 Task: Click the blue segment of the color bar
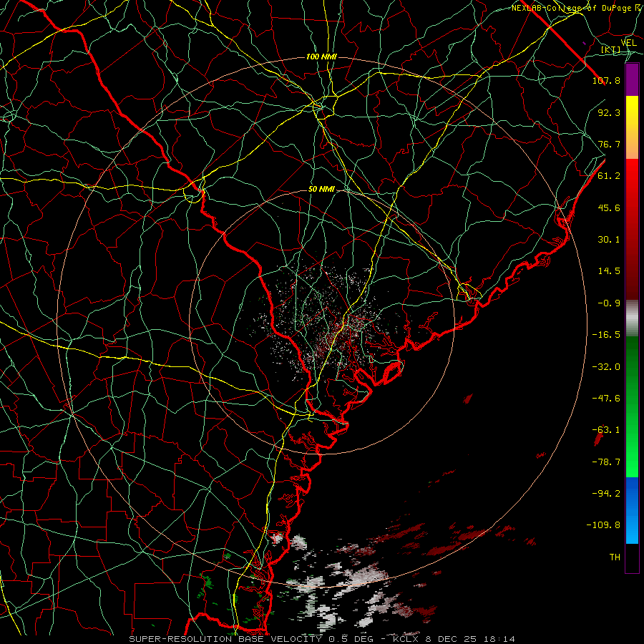632,510
